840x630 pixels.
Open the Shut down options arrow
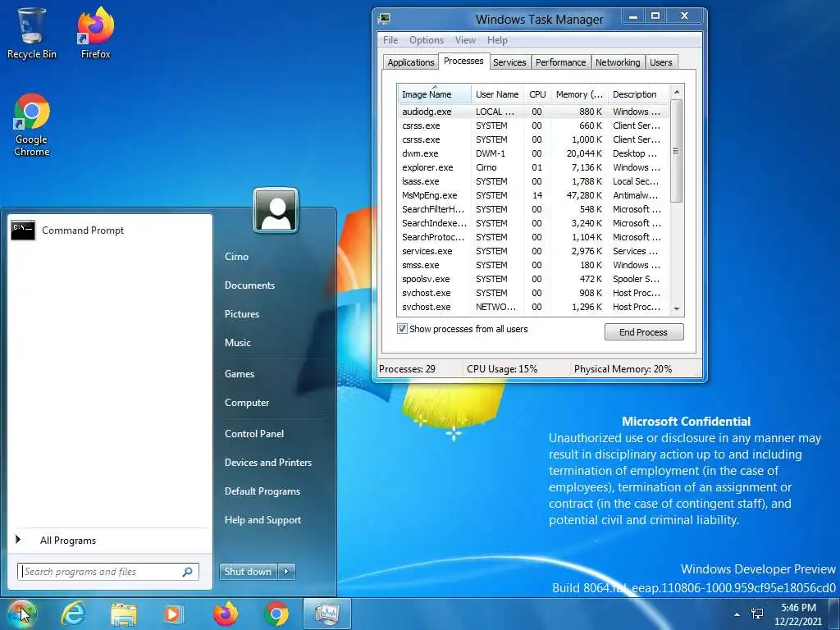(x=286, y=572)
